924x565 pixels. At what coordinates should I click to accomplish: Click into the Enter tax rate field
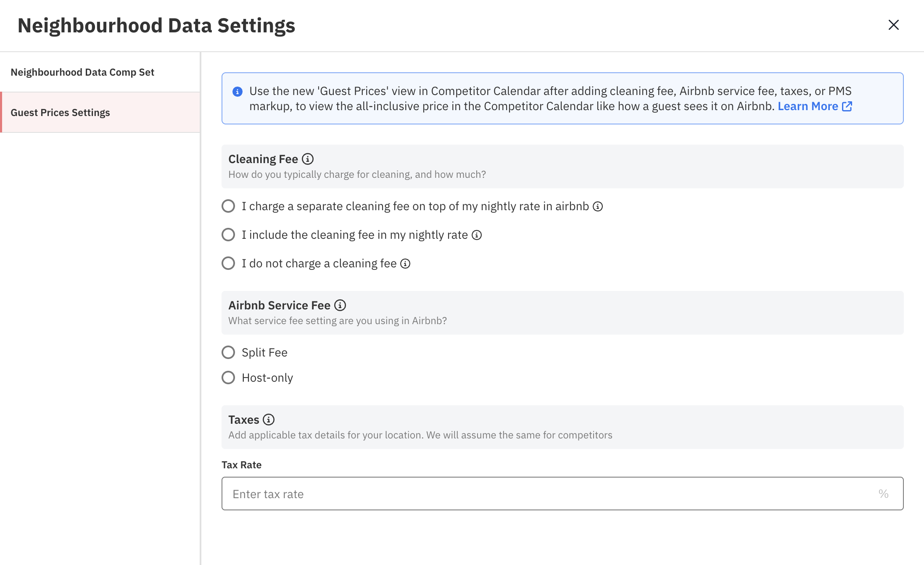546,494
